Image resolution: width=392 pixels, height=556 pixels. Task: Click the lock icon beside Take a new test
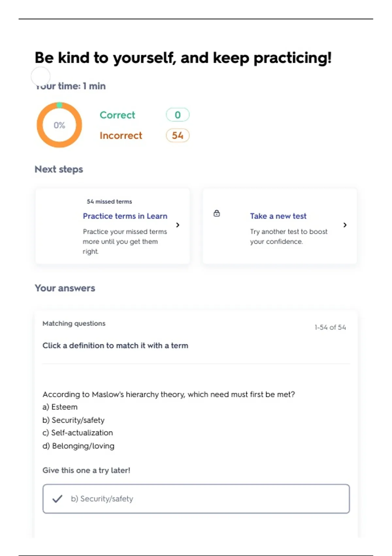(x=217, y=214)
